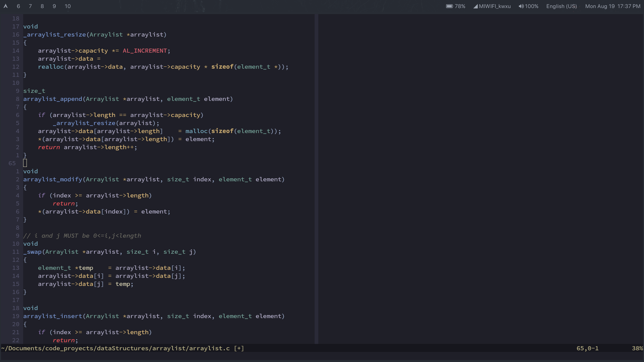Switch to workspace 7
Screen dimensions: 644x362
30,6
